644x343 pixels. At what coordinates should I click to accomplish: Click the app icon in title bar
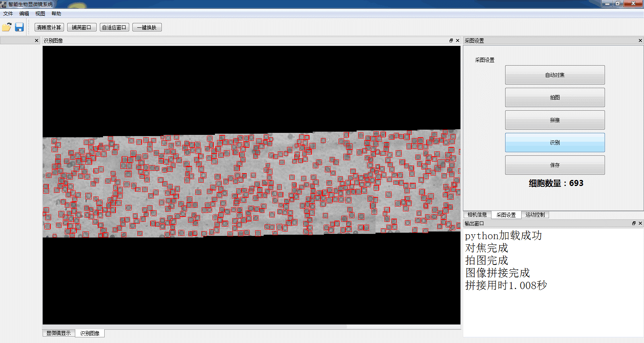[x=4, y=4]
